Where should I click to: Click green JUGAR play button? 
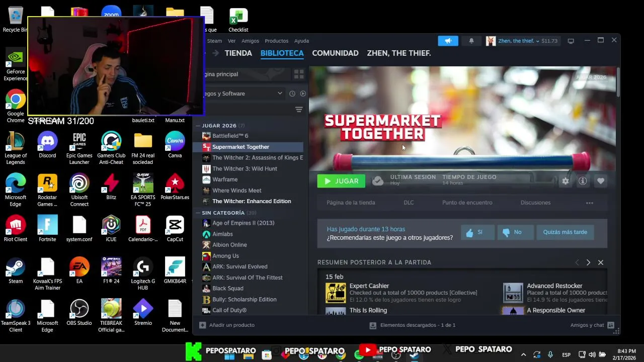coord(341,181)
